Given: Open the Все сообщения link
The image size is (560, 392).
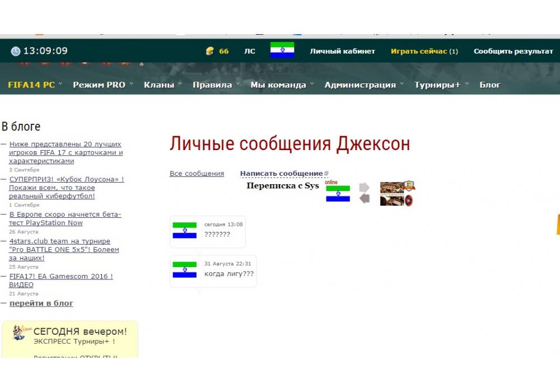Looking at the screenshot, I should coord(197,174).
